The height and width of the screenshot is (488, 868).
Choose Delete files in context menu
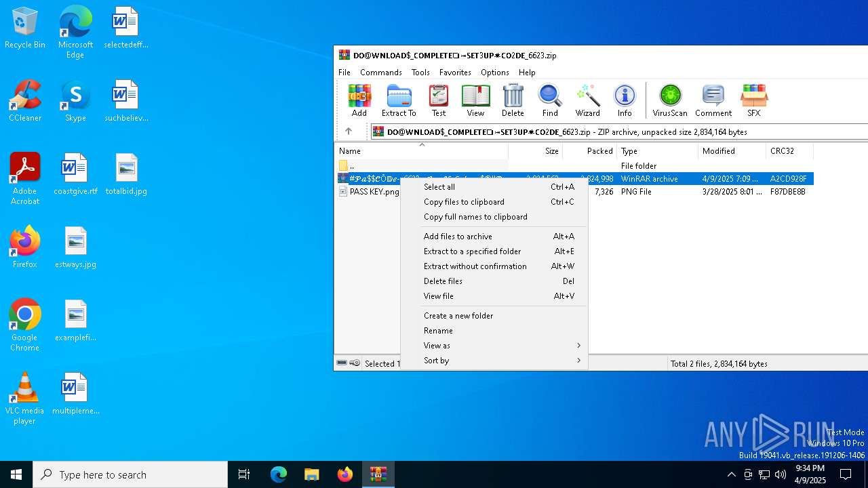[x=494, y=281]
